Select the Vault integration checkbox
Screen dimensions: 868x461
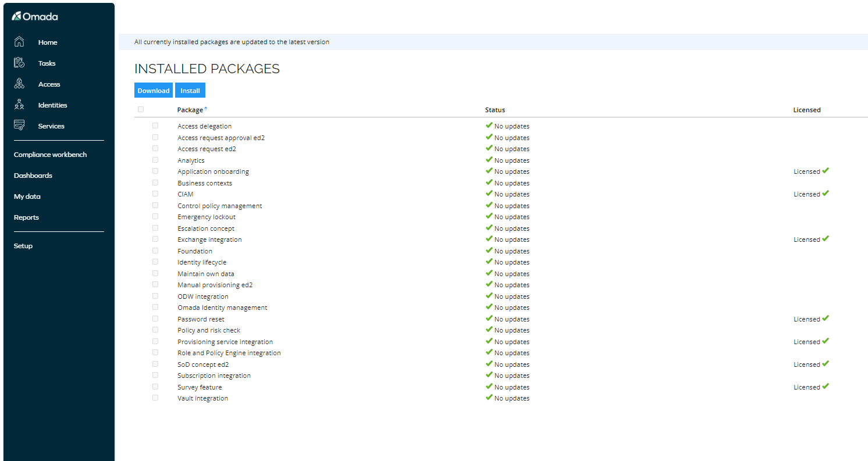click(155, 398)
